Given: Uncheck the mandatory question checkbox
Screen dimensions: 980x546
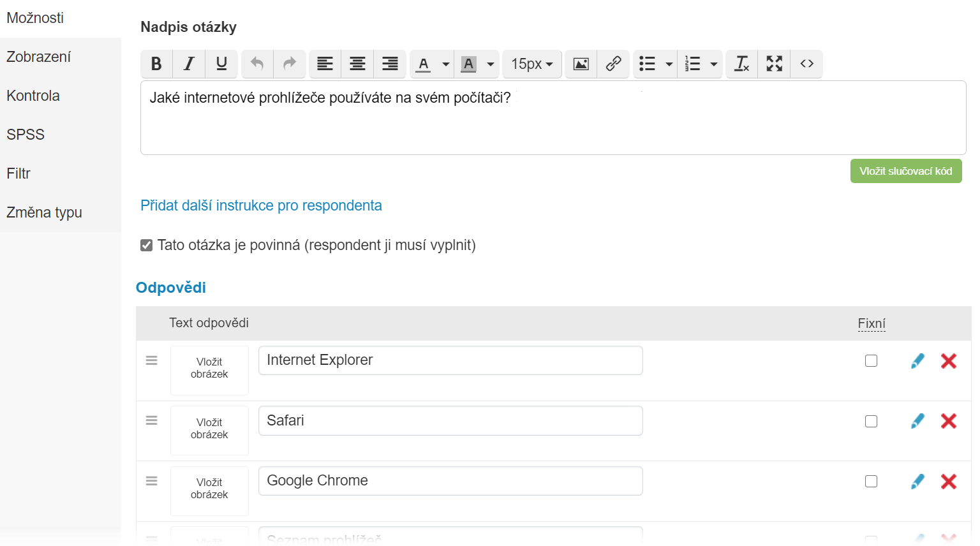Looking at the screenshot, I should pyautogui.click(x=147, y=246).
